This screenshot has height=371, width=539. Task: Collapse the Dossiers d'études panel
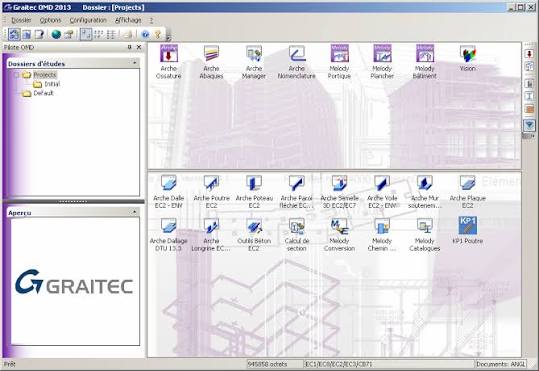click(x=134, y=63)
